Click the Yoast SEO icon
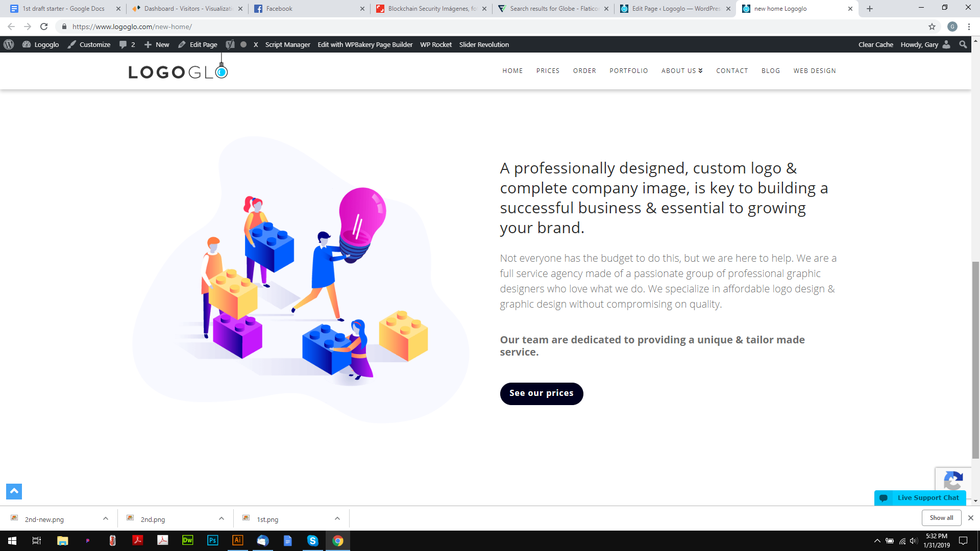This screenshot has width=980, height=551. click(x=230, y=44)
